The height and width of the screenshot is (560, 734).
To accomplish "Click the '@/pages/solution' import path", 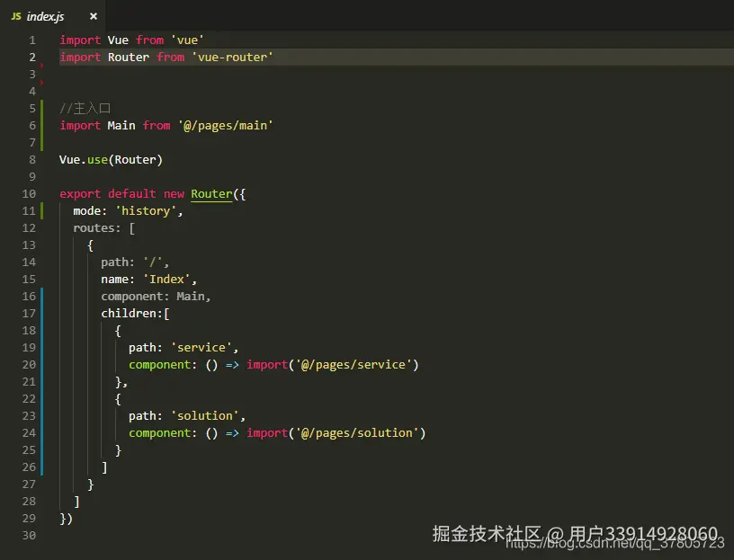I will tap(357, 432).
